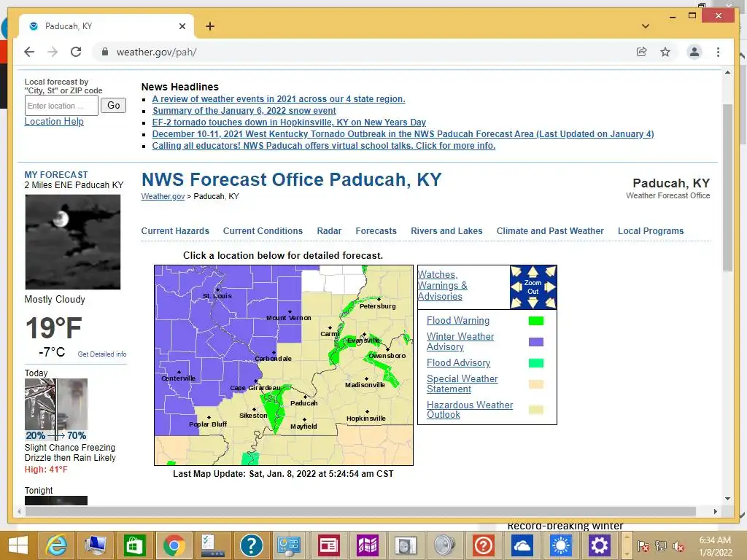Open the Flood Advisory legend link
The width and height of the screenshot is (747, 560).
coord(458,363)
